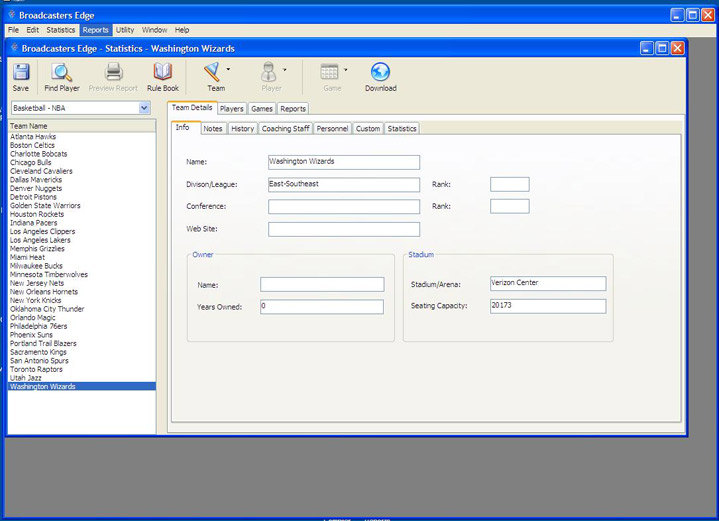
Task: Expand the Player button dropdown arrow
Action: click(285, 70)
